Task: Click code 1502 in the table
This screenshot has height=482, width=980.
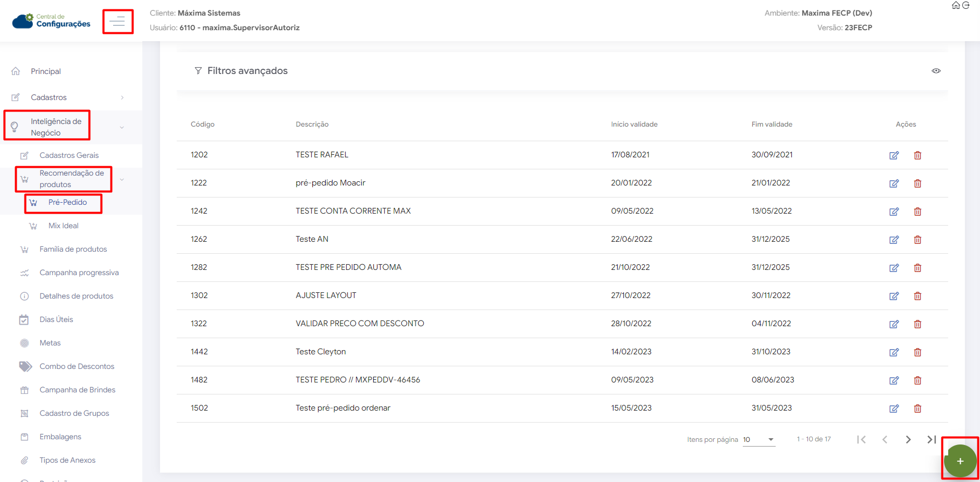Action: pos(199,408)
